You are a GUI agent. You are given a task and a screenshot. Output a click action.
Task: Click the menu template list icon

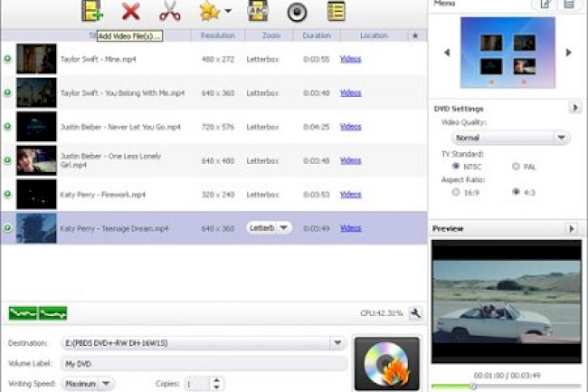point(569,5)
